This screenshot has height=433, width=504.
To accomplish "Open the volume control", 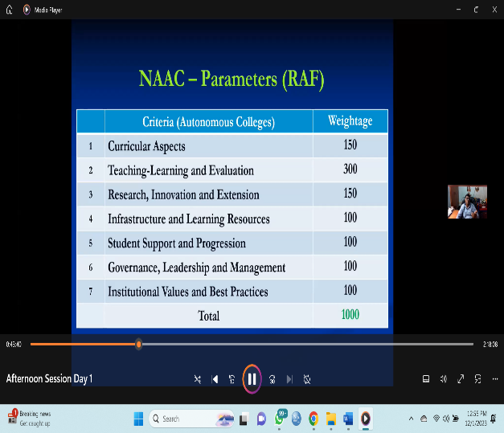I will pyautogui.click(x=443, y=379).
